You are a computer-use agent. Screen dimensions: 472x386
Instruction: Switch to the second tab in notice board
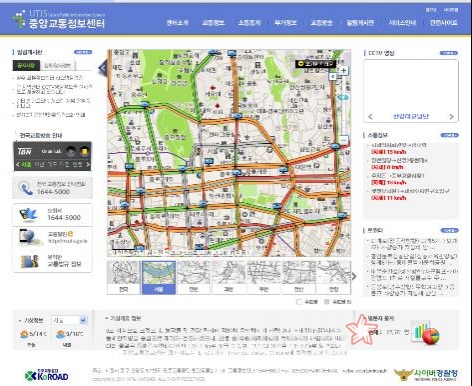coord(58,65)
